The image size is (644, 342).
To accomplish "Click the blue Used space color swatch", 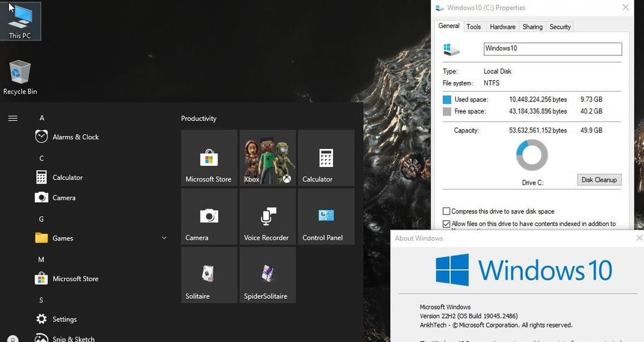I will [x=447, y=100].
